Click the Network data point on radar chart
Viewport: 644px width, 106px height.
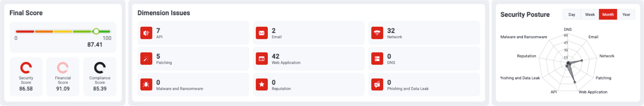point(582,60)
